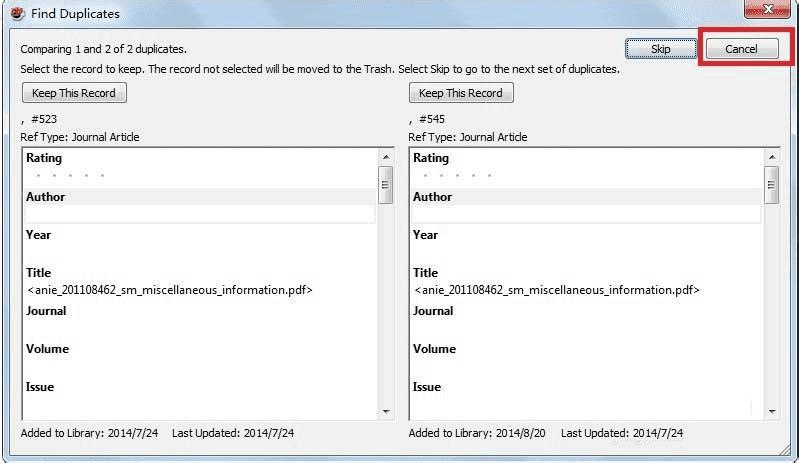Cancel the duplicate comparison
The image size is (799, 463).
[x=741, y=49]
